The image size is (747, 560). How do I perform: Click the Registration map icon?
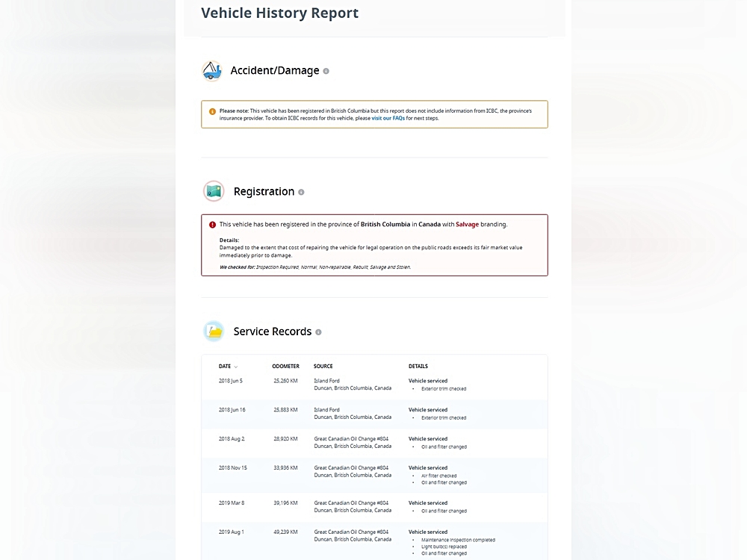[x=214, y=191]
